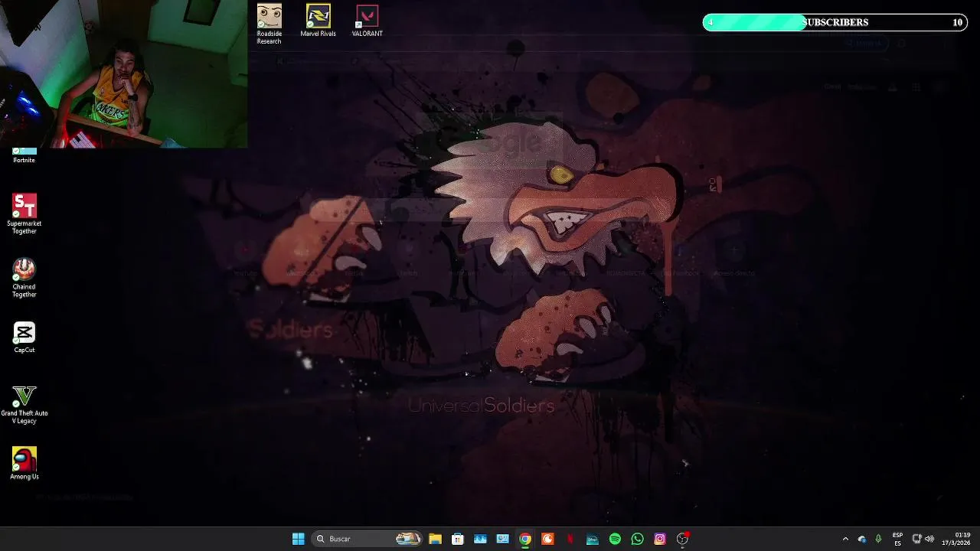Click the search highlights image in Buscar
Viewport: 980px width, 551px height.
(x=408, y=539)
